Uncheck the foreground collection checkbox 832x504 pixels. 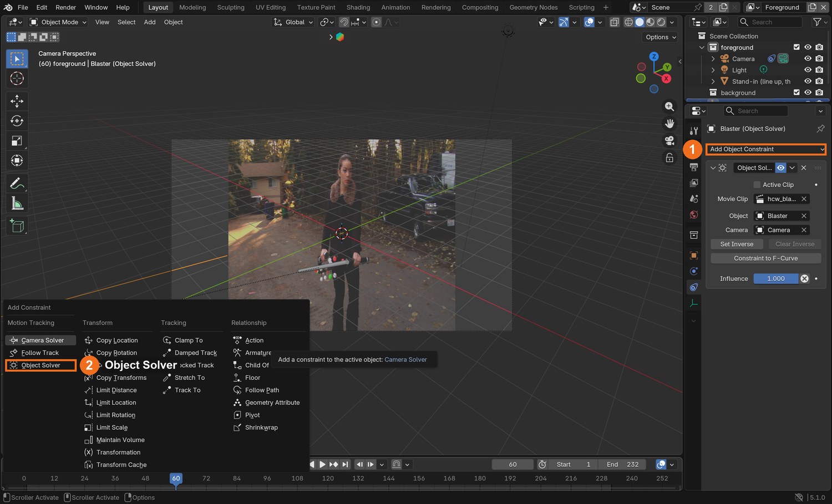797,47
